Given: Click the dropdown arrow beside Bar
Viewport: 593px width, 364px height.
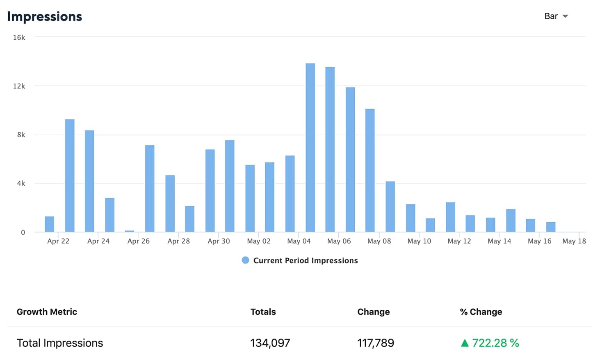Looking at the screenshot, I should click(565, 16).
